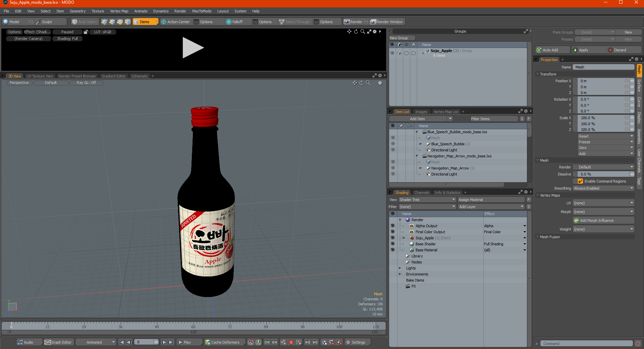Open Shader Tree view dropdown
Image resolution: width=644 pixels, height=349 pixels.
427,200
